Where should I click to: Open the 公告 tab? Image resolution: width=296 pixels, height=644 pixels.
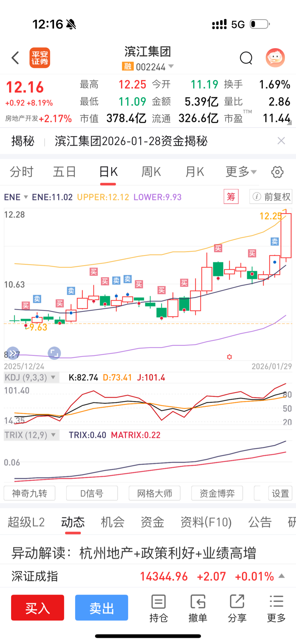[x=260, y=522]
